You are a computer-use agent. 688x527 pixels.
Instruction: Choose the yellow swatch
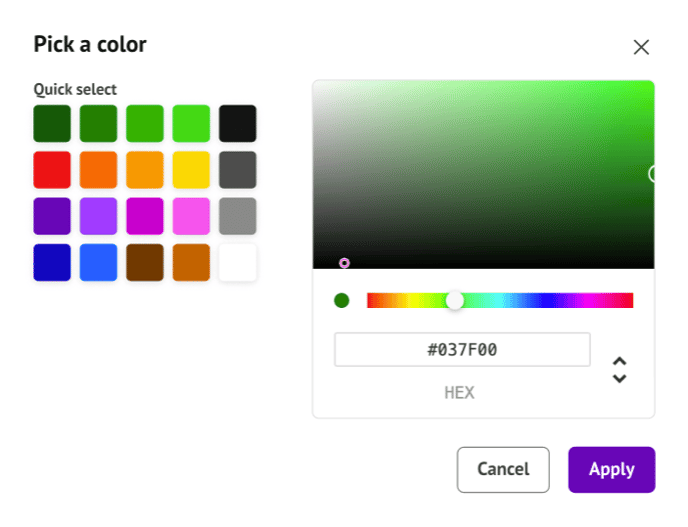(x=191, y=170)
